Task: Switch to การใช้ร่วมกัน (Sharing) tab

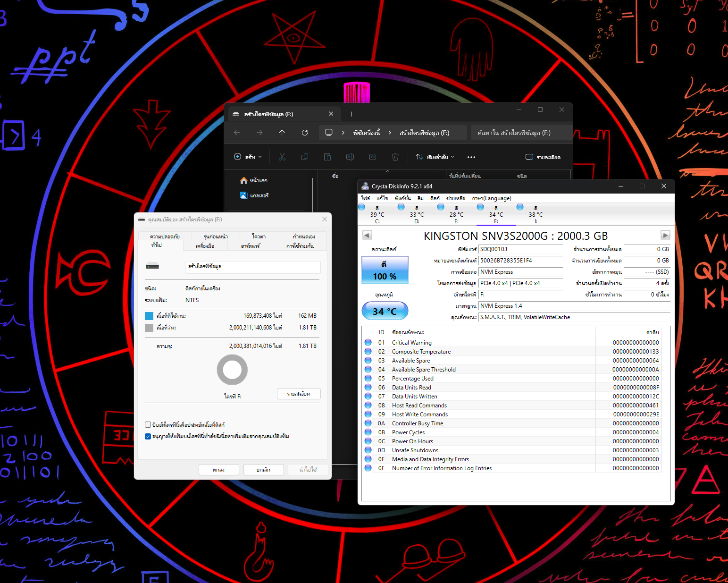Action: tap(300, 245)
